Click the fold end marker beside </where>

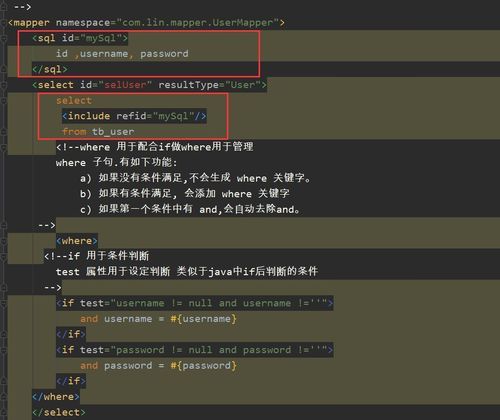[x=4, y=397]
